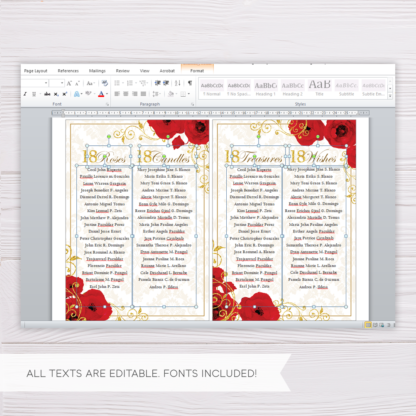
Task: Toggle subscript formatting
Action: 56,94
